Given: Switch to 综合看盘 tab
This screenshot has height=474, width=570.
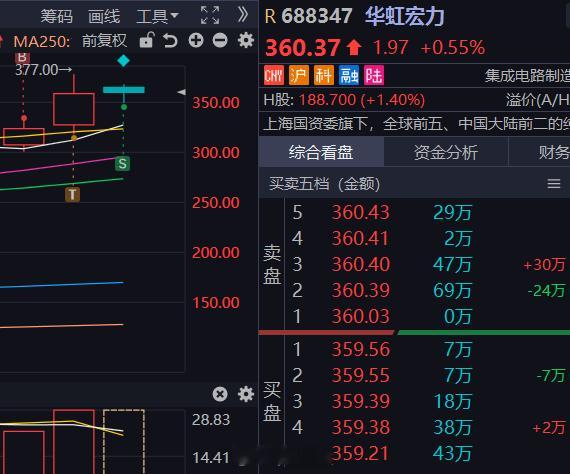Looking at the screenshot, I should coord(321,152).
